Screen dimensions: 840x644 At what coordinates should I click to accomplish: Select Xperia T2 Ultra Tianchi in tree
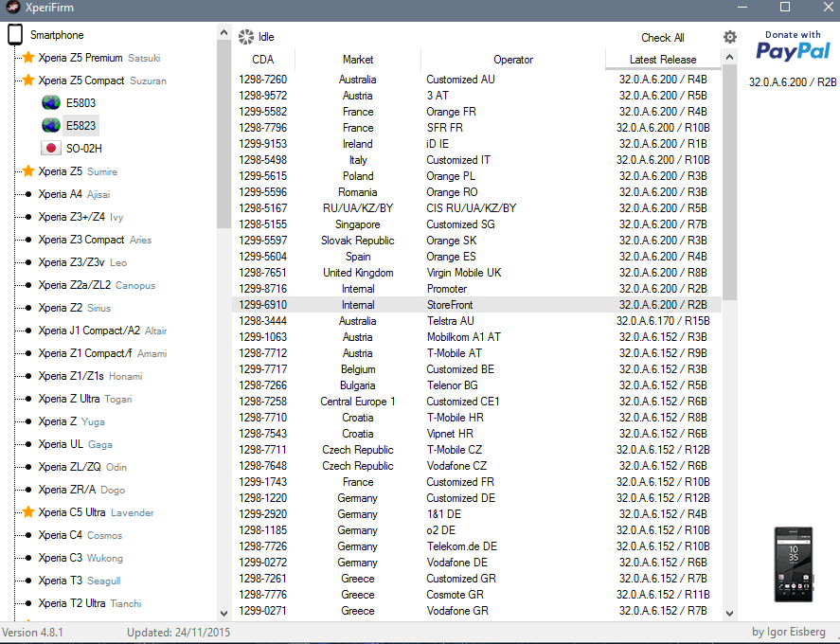click(x=89, y=603)
